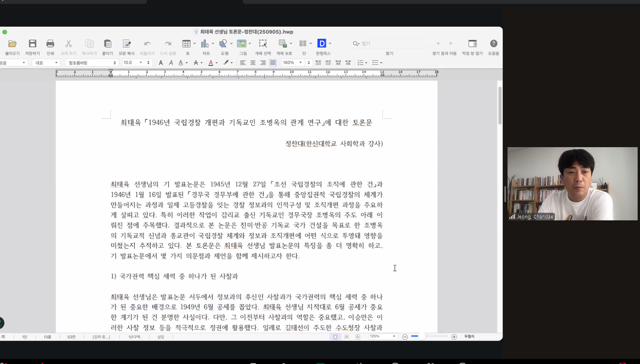
Task: Click the Paste (붙이기) icon
Action: 107,44
